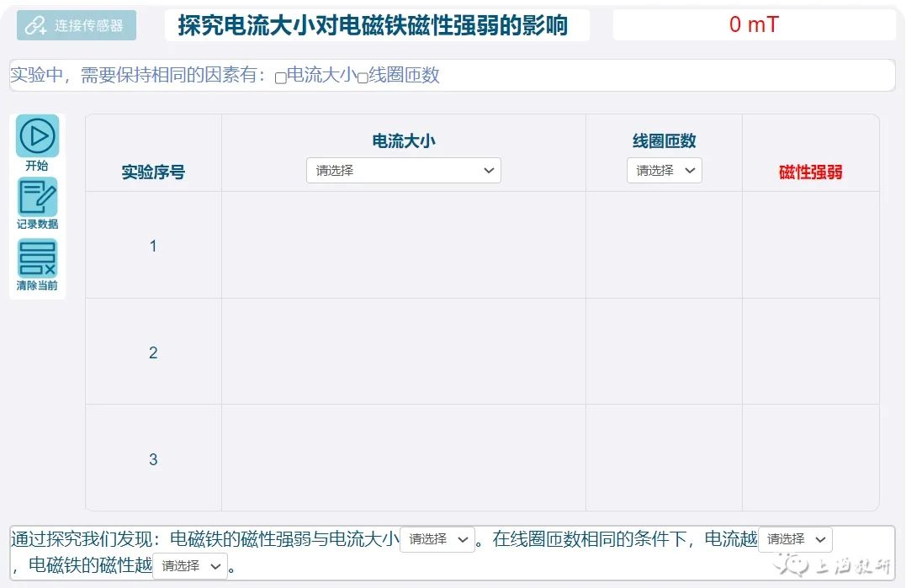Open the 电流大小 column dropdown
Image resolution: width=906 pixels, height=588 pixels.
coord(403,171)
